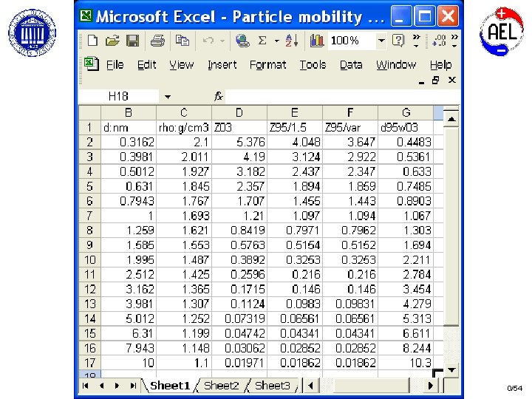Go to last sheet tab arrow
Image resolution: width=532 pixels, height=399 pixels.
coord(133,386)
